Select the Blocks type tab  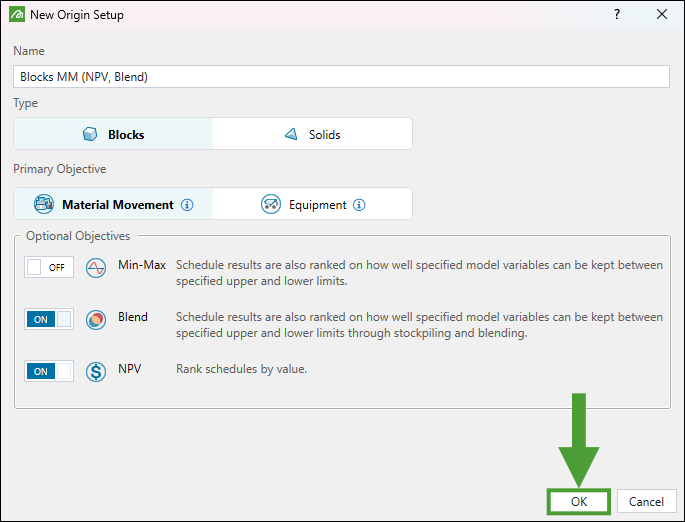coord(113,134)
